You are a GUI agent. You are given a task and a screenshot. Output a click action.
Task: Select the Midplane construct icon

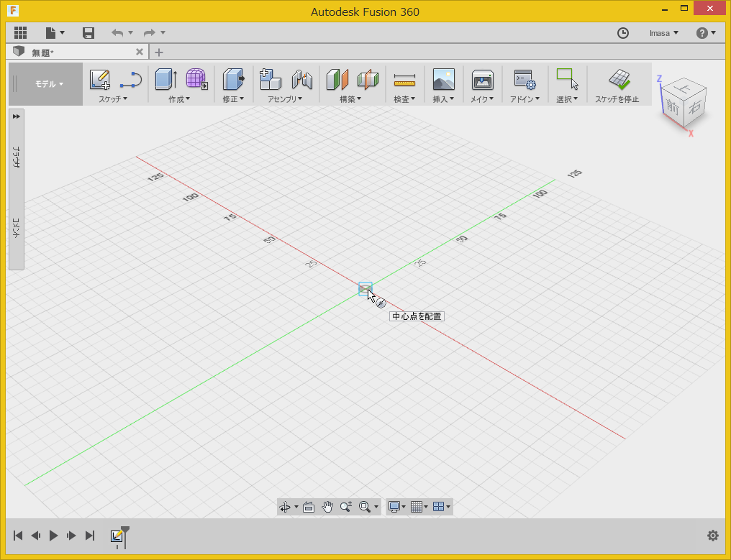(368, 79)
